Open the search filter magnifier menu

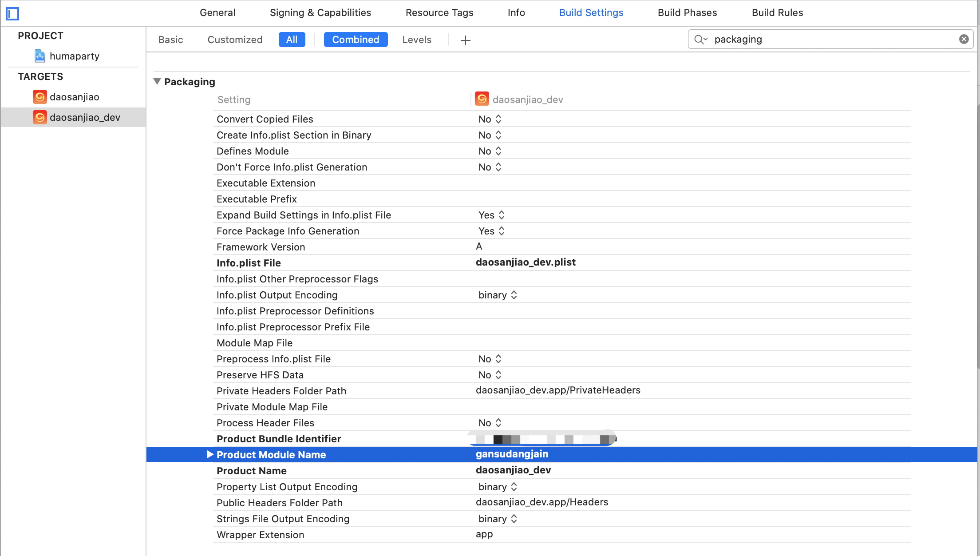pyautogui.click(x=701, y=39)
